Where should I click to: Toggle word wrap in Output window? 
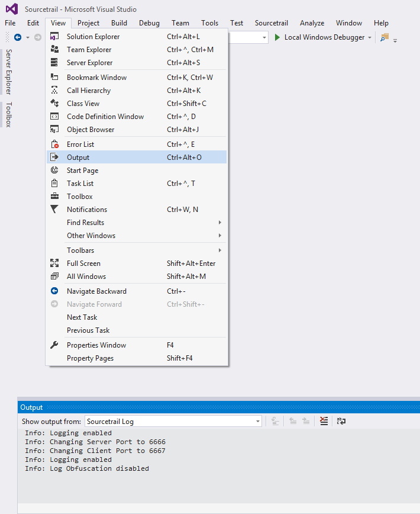[x=341, y=421]
